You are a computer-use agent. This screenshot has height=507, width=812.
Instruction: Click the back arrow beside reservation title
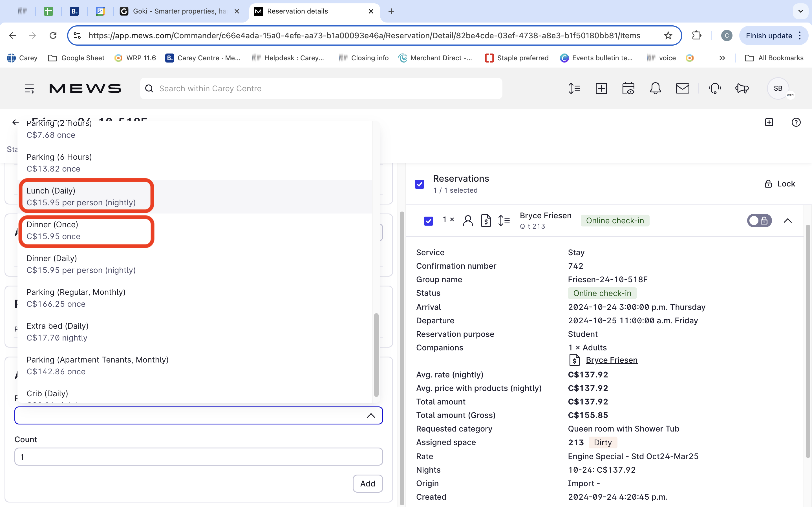click(16, 122)
